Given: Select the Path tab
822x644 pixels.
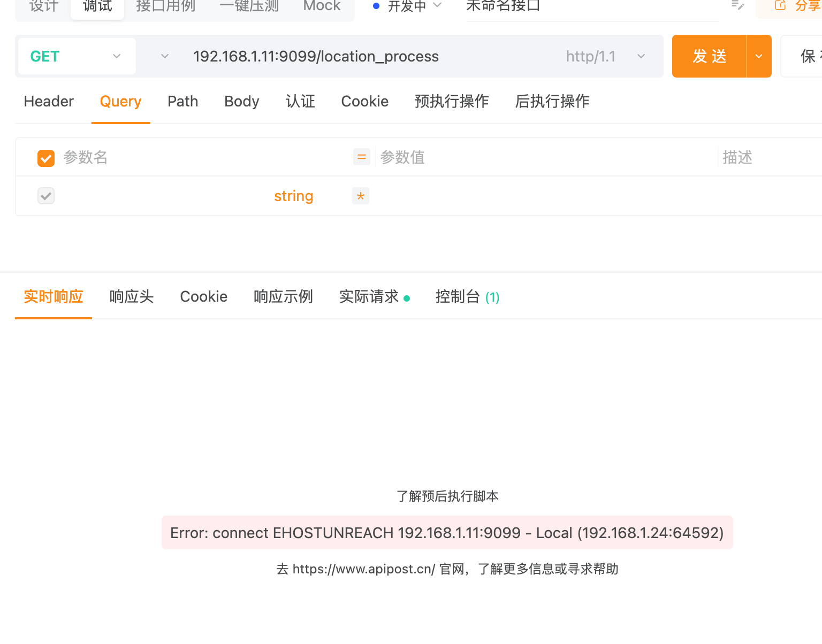Looking at the screenshot, I should (x=183, y=101).
